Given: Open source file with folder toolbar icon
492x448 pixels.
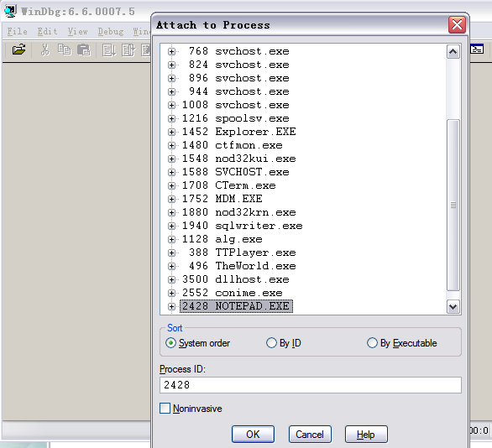Looking at the screenshot, I should point(18,49).
